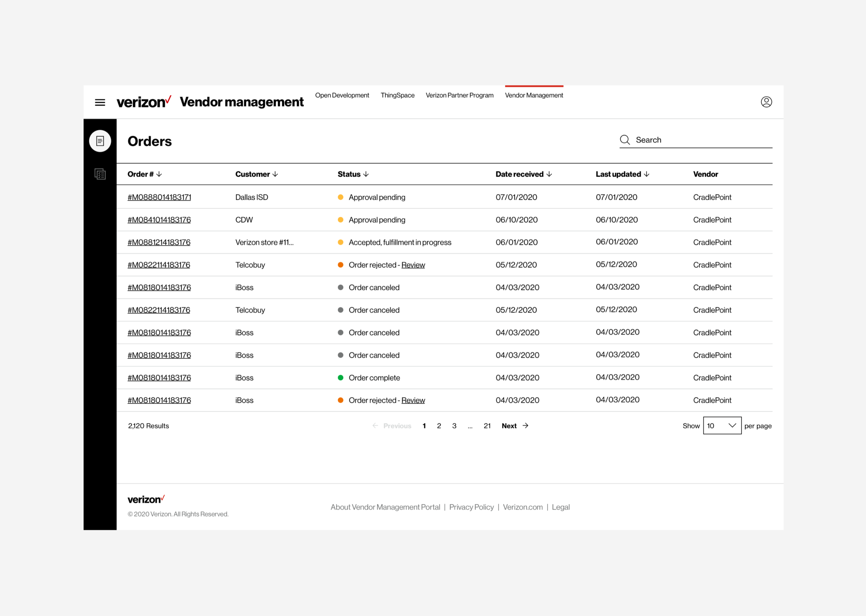
Task: Click the 06/10/2020 date received cell
Action: click(x=516, y=220)
